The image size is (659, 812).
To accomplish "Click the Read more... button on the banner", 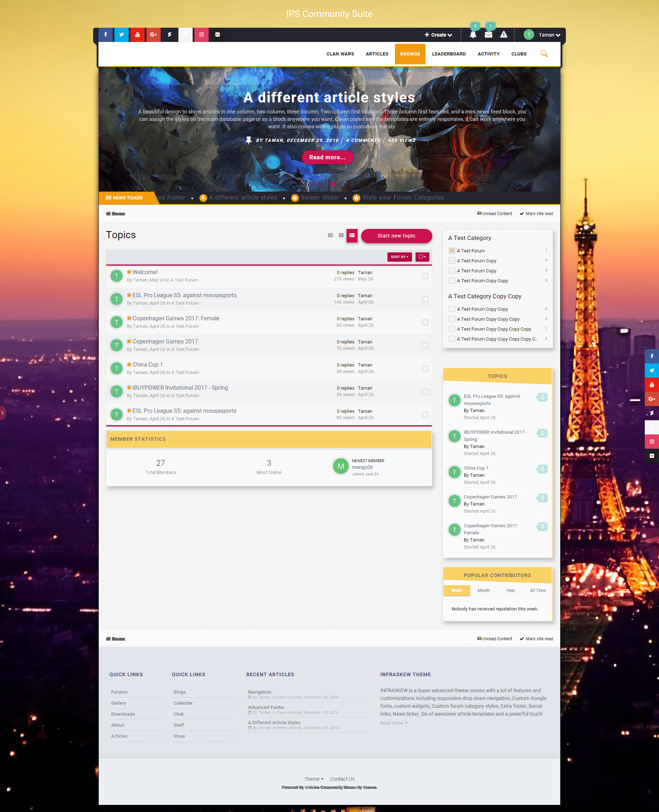I will (x=327, y=157).
